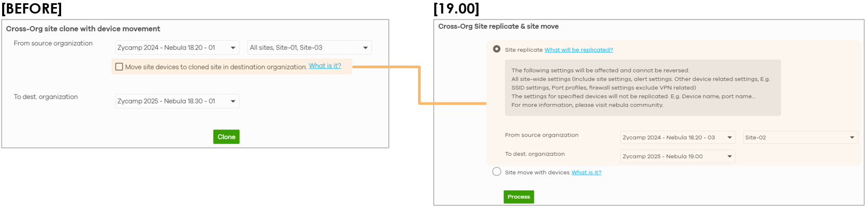This screenshot has height=208, width=868.
Task: Open Zycamp 2025 - Nebula 19.00 dropdown
Action: [x=678, y=157]
